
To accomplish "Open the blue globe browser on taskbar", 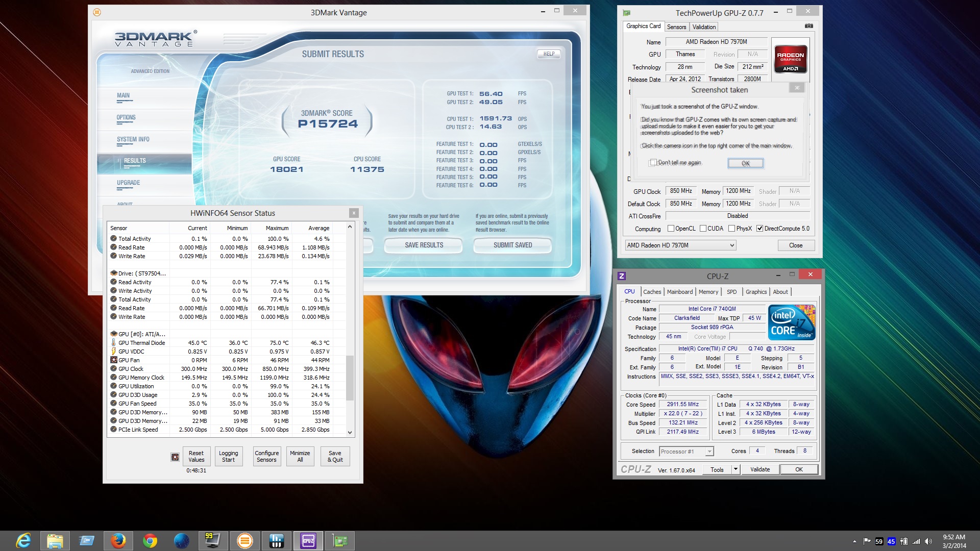I will tap(182, 541).
